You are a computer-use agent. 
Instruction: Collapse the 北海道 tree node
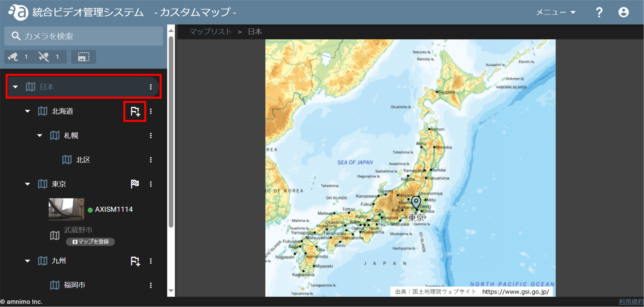coord(27,111)
